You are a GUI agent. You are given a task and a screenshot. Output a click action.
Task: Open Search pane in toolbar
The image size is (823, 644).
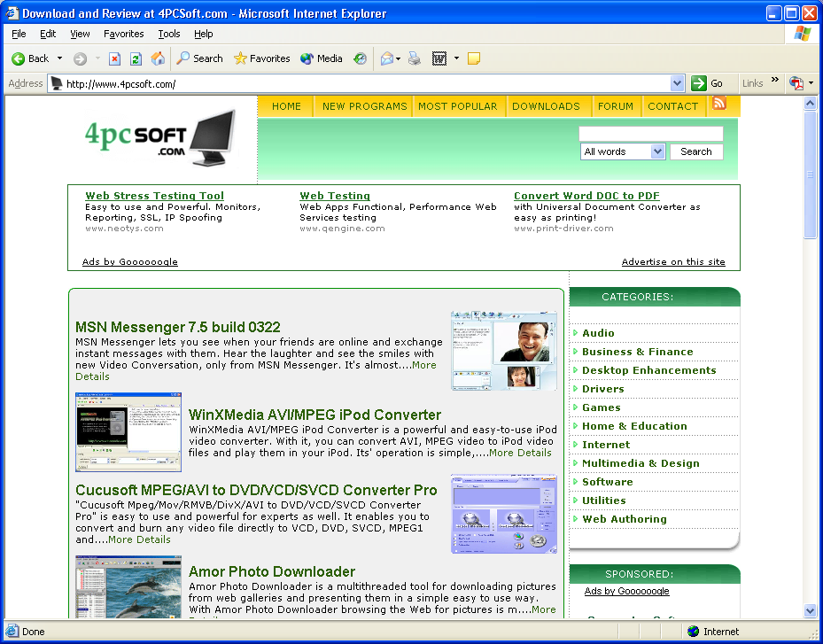click(199, 58)
